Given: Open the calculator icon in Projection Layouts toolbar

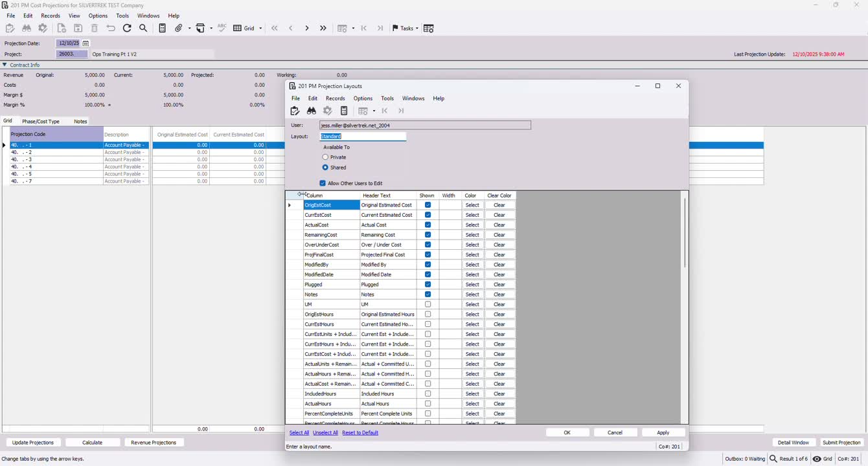Looking at the screenshot, I should [x=344, y=111].
